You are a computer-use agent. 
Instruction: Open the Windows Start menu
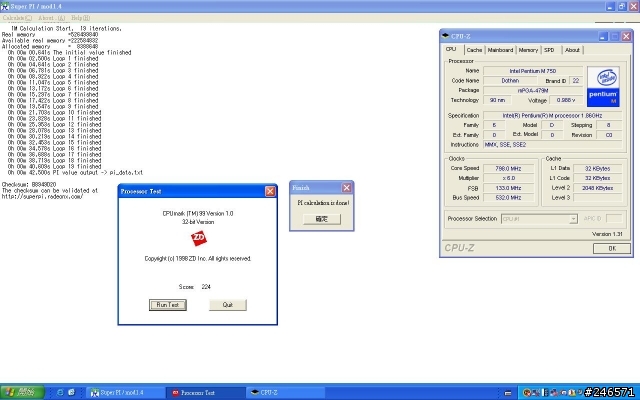click(x=20, y=393)
